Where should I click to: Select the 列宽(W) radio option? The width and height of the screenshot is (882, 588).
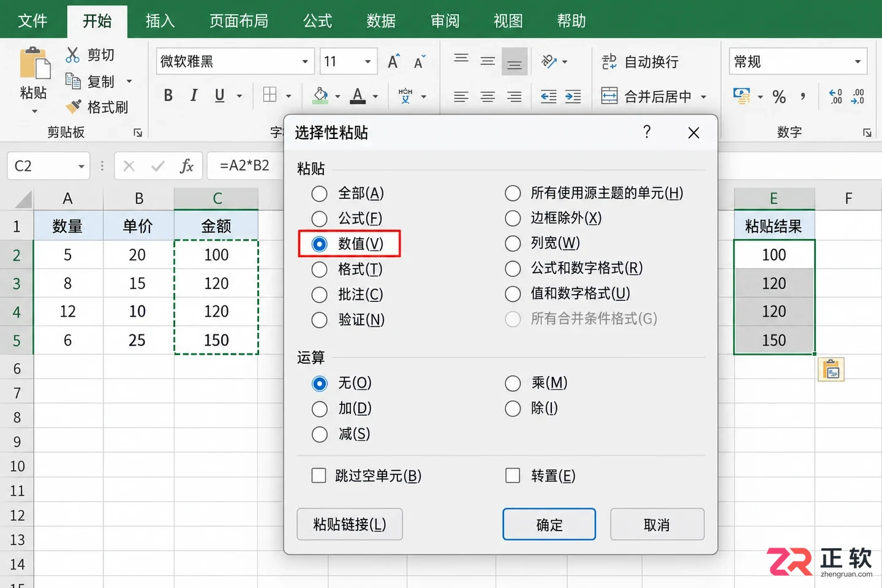pos(513,244)
